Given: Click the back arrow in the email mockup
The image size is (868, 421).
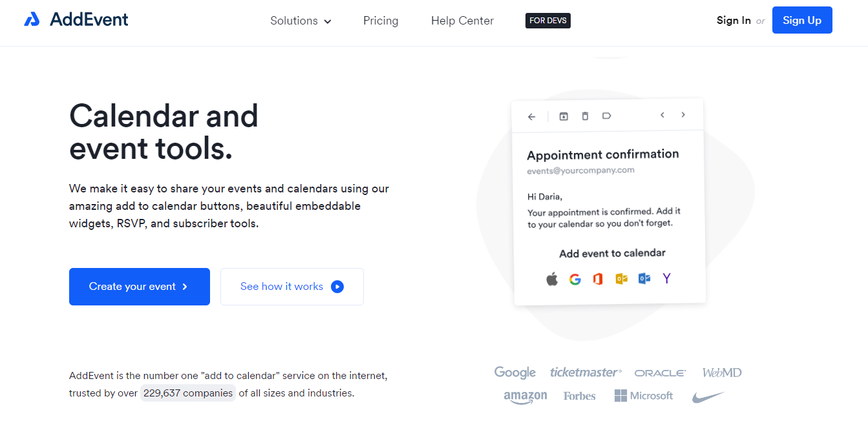Looking at the screenshot, I should click(531, 117).
